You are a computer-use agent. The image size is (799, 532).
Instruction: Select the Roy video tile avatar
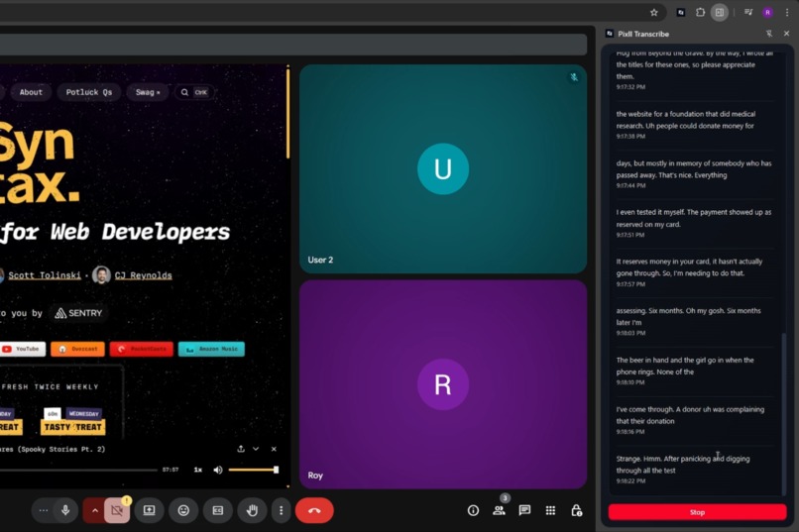click(443, 384)
